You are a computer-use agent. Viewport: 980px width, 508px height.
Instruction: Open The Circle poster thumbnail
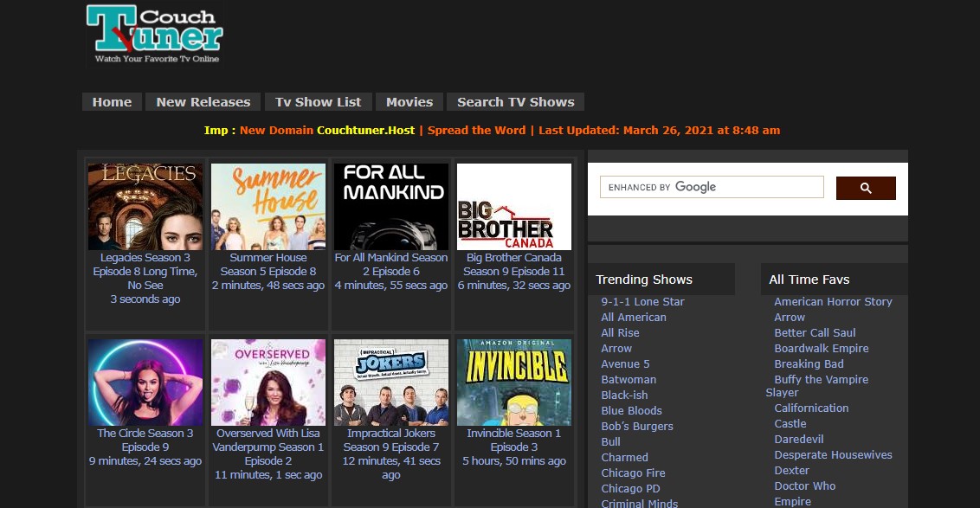[x=145, y=383]
